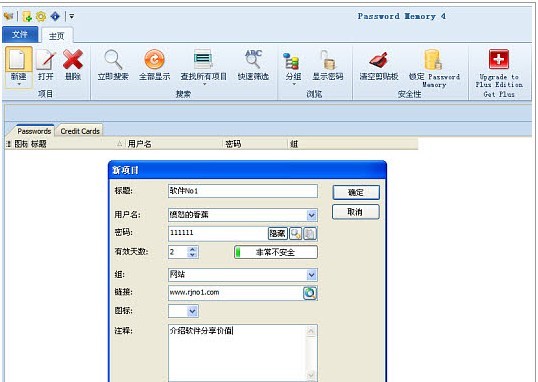The width and height of the screenshot is (538, 382).
Task: Click password strength bar 非常不安全
Action: pos(276,252)
